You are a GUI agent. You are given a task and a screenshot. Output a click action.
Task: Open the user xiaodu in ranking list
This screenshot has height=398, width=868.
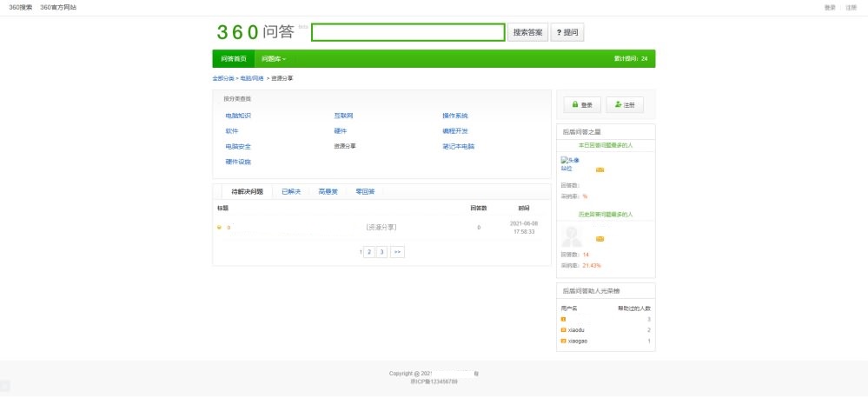pyautogui.click(x=576, y=330)
